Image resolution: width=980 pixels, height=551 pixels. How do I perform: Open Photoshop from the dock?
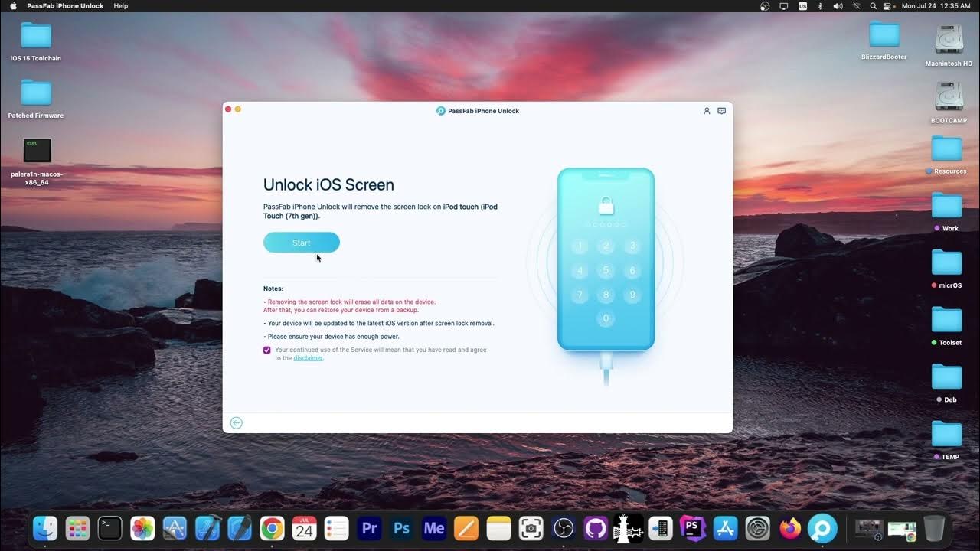402,528
